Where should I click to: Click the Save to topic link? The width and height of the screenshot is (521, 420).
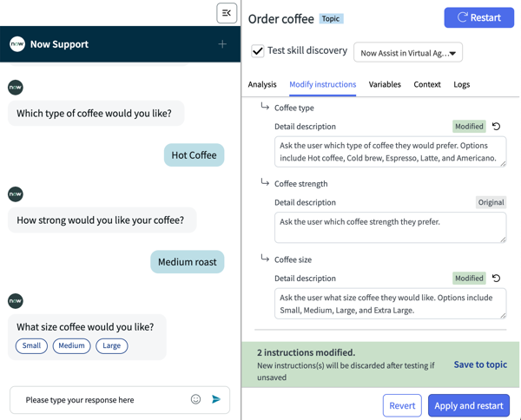click(x=480, y=364)
